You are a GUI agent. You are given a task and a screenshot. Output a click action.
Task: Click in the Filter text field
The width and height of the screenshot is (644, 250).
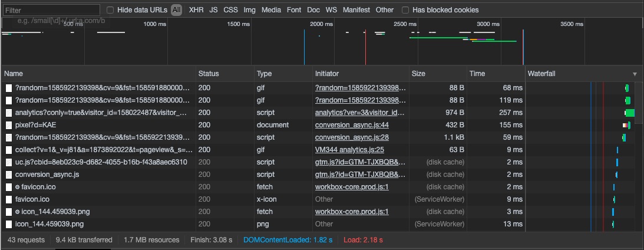51,11
